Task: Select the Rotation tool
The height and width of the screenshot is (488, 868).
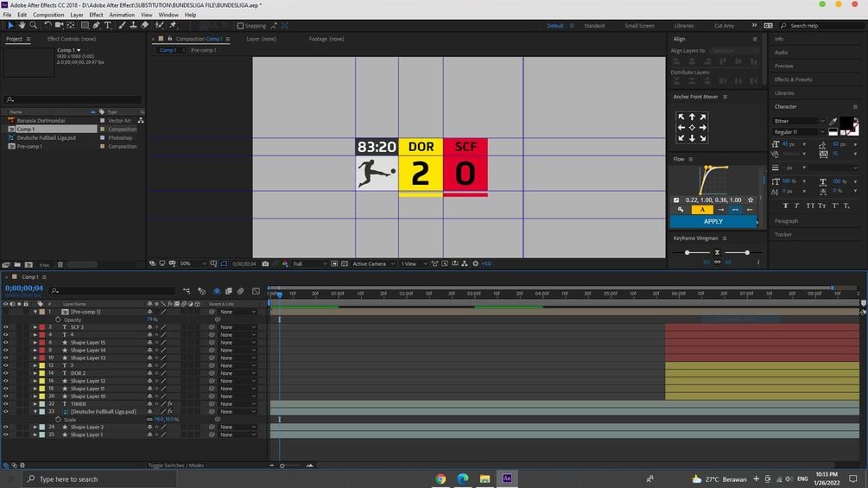Action: click(48, 25)
